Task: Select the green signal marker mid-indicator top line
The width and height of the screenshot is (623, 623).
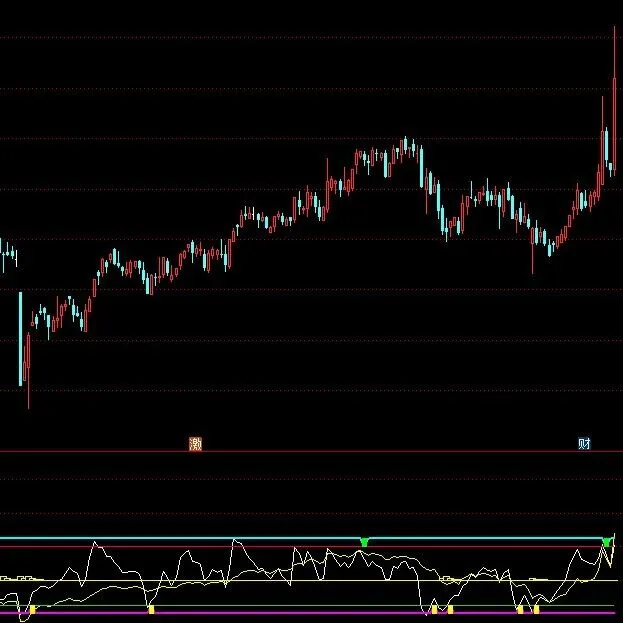Action: pyautogui.click(x=364, y=542)
